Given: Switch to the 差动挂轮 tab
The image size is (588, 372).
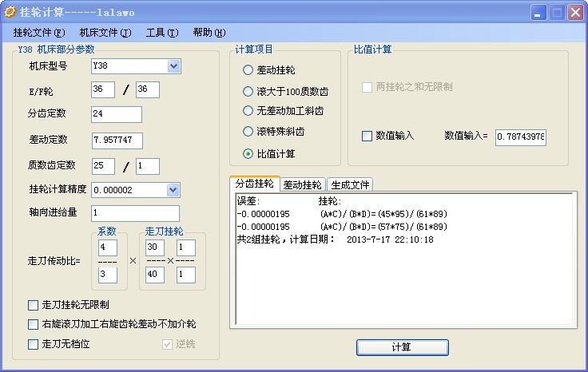Looking at the screenshot, I should (303, 184).
